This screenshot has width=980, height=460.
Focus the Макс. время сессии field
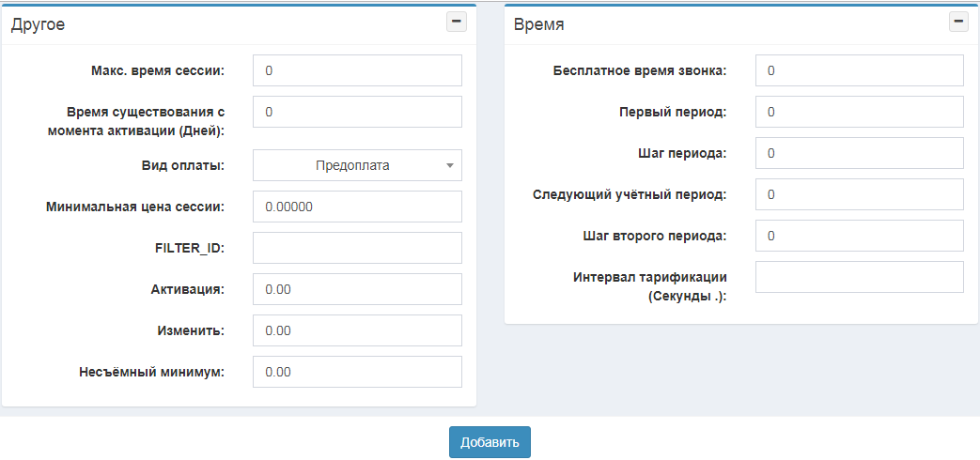pyautogui.click(x=357, y=70)
